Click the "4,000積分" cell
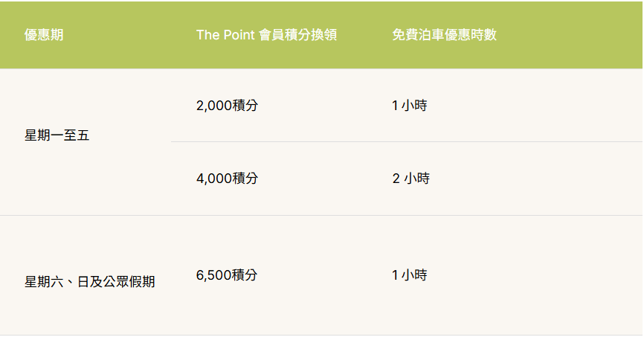Viewport: 644px width, 337px height. (227, 179)
